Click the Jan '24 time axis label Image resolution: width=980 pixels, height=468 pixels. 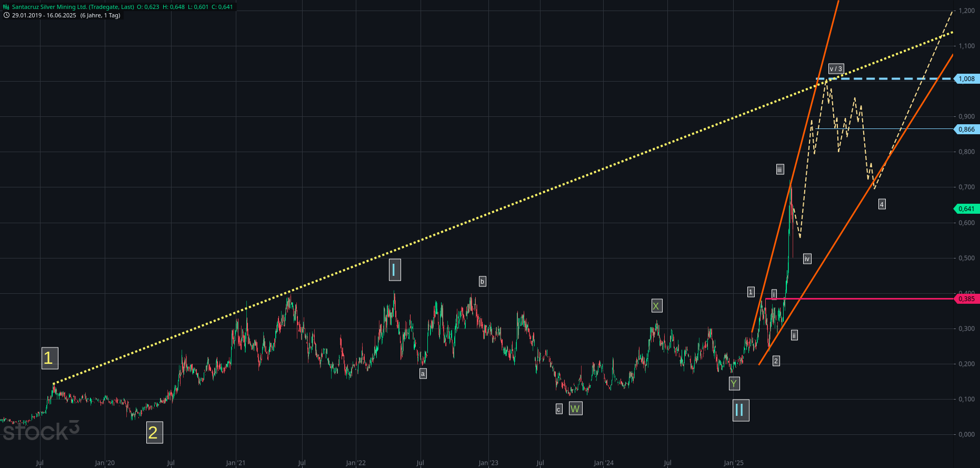604,463
